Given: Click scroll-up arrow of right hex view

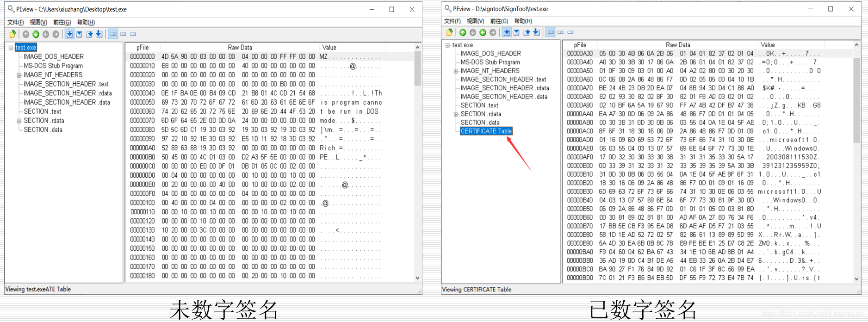Looking at the screenshot, I should pos(856,45).
